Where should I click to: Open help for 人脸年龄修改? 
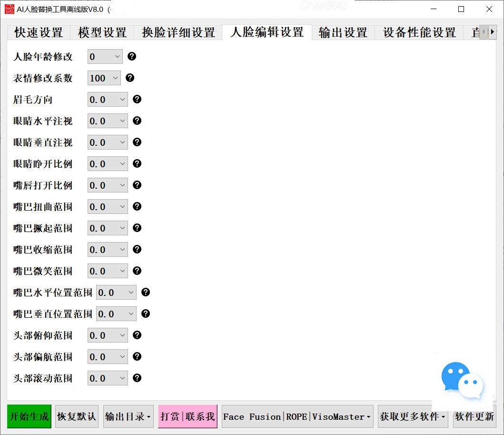point(132,56)
